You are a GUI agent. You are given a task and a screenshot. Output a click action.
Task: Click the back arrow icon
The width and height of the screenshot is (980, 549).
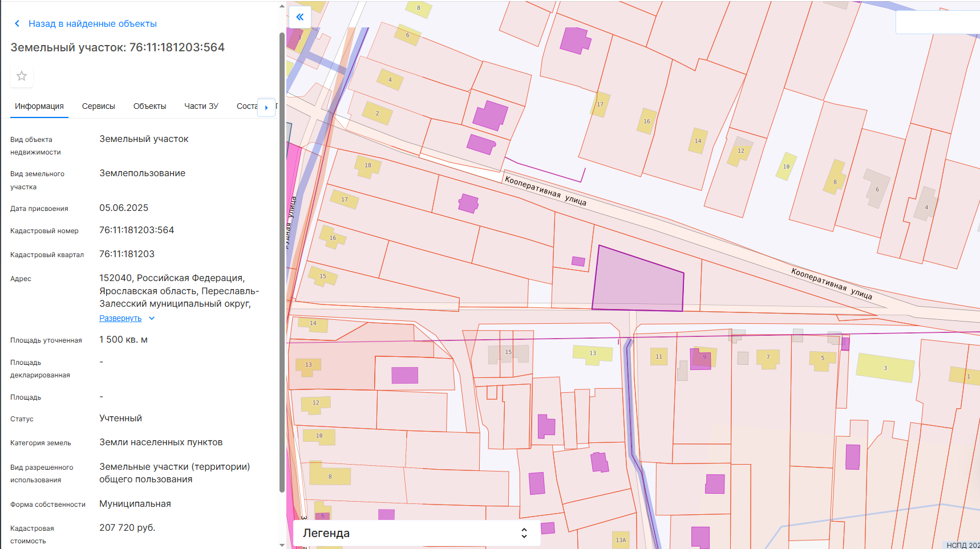point(17,24)
